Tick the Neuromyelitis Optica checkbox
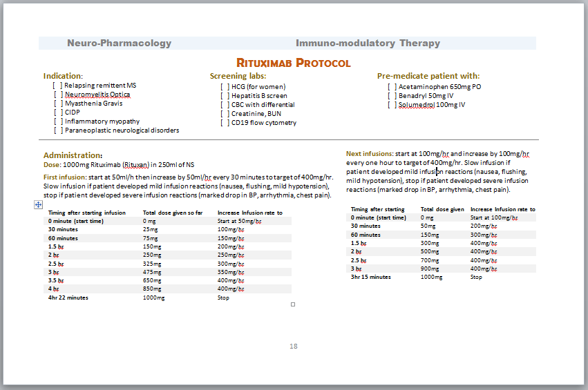588x390 pixels. pyautogui.click(x=58, y=95)
